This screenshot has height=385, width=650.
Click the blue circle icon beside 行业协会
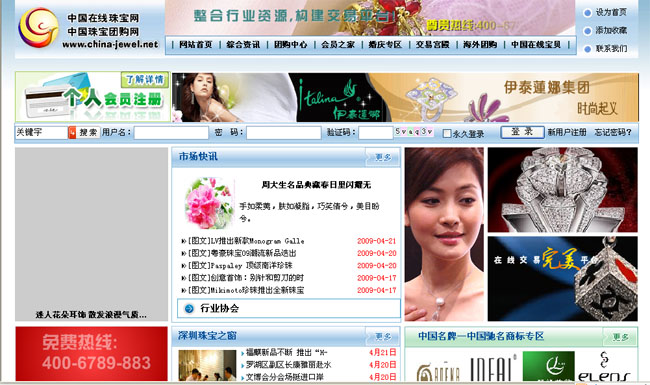[x=189, y=308]
